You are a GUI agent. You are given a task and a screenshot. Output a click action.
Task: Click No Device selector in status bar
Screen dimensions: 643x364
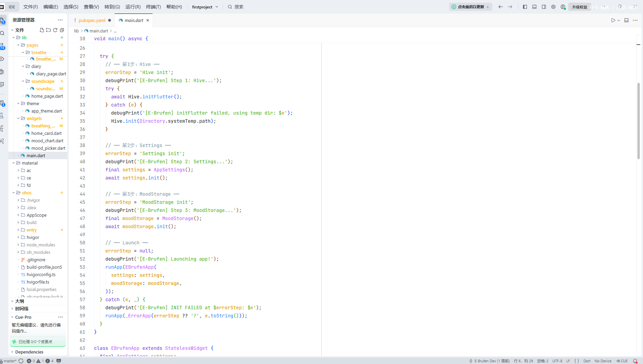(603, 361)
